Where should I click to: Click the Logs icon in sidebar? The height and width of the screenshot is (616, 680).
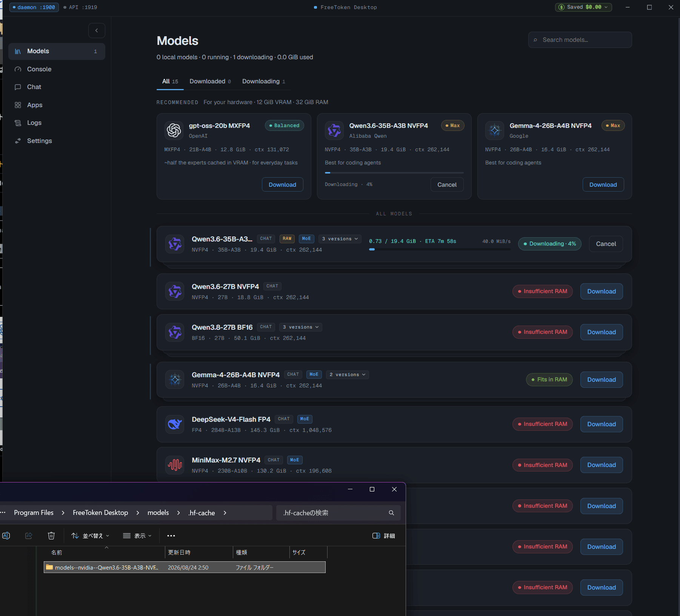click(18, 123)
